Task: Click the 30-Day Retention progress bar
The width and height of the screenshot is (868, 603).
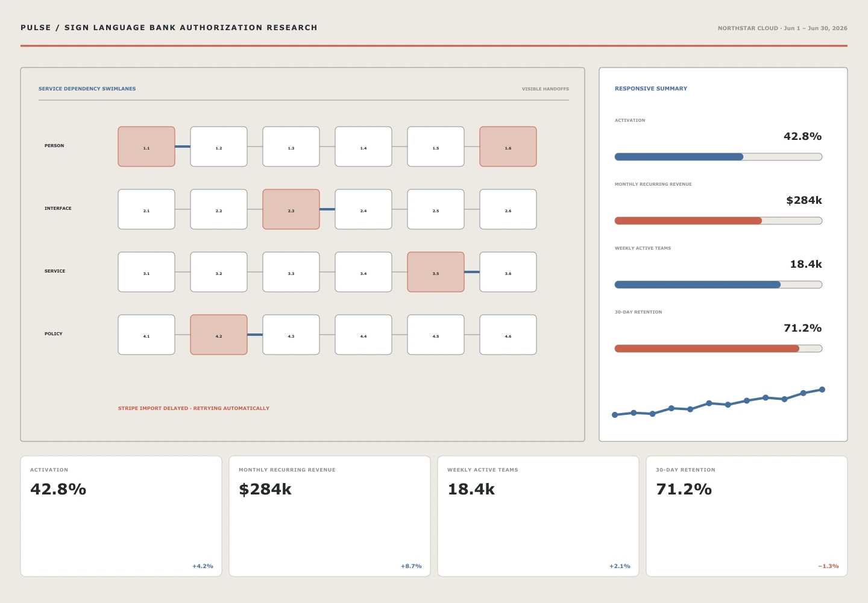Action: [x=719, y=349]
